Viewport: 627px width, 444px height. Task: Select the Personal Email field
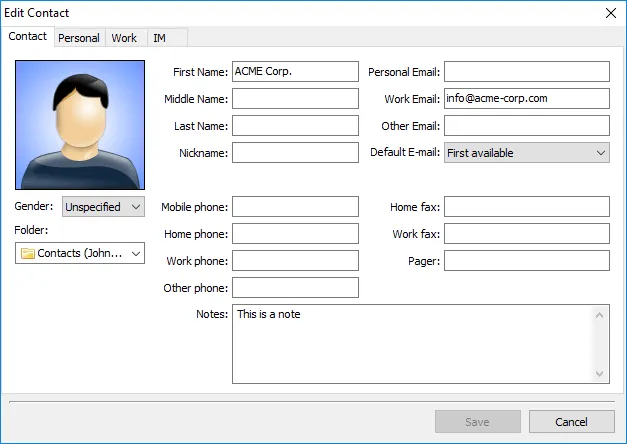pyautogui.click(x=526, y=72)
